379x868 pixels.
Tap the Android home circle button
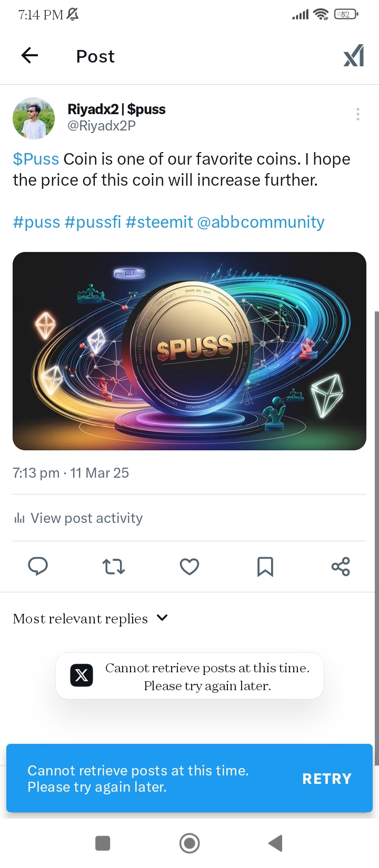point(189,843)
